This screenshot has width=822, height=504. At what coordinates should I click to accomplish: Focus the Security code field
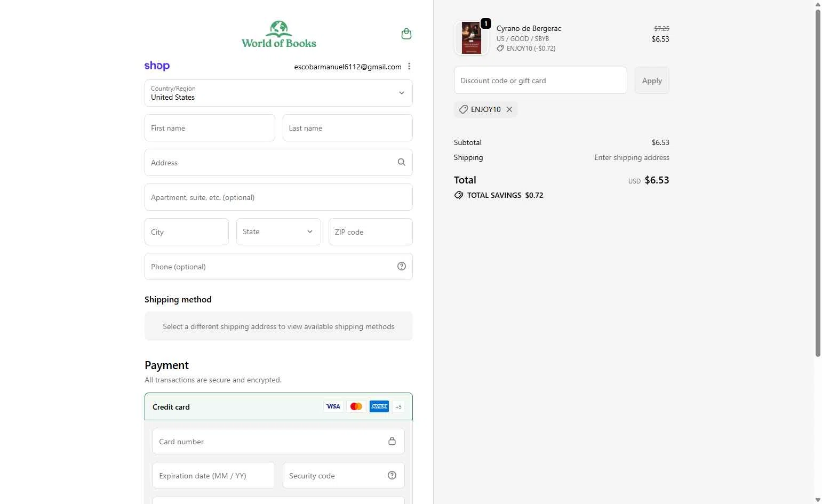point(344,475)
